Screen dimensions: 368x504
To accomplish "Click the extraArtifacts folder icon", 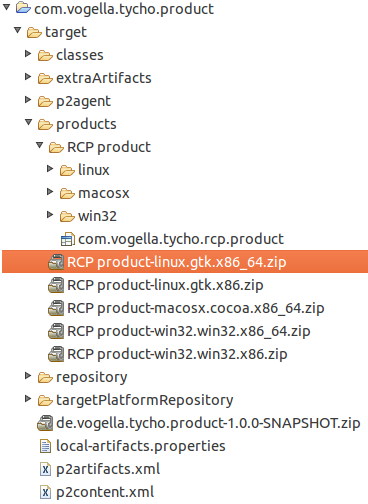I will pos(45,78).
